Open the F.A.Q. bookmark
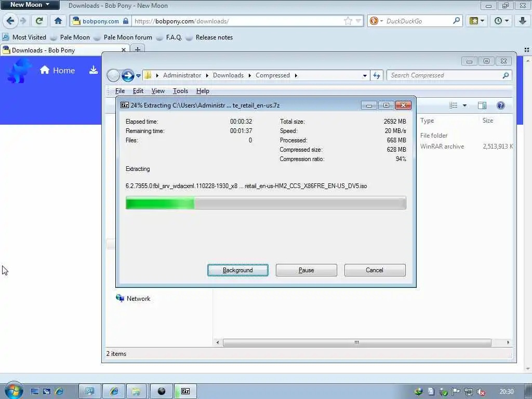The width and height of the screenshot is (532, 399). 169,37
